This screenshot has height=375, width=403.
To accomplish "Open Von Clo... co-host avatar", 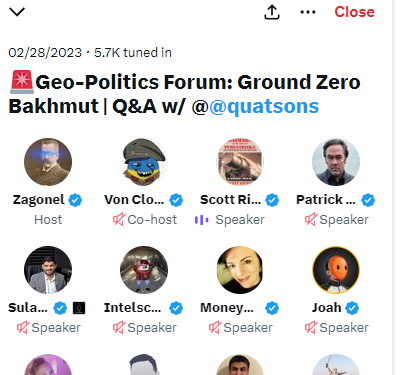I will tap(144, 162).
